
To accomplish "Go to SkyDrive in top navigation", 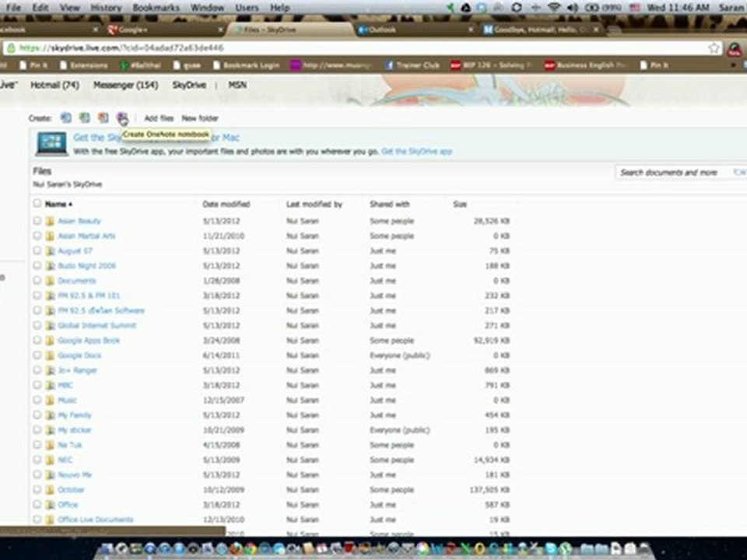I will [x=189, y=86].
